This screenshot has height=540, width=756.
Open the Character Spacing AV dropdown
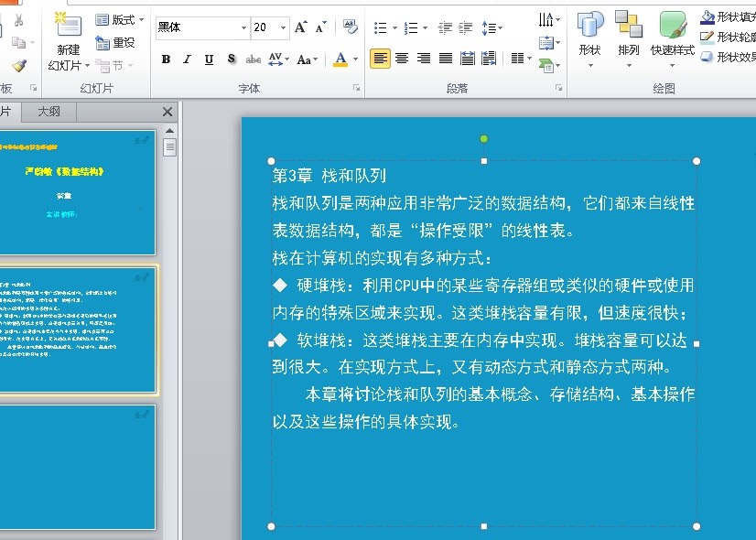click(278, 59)
